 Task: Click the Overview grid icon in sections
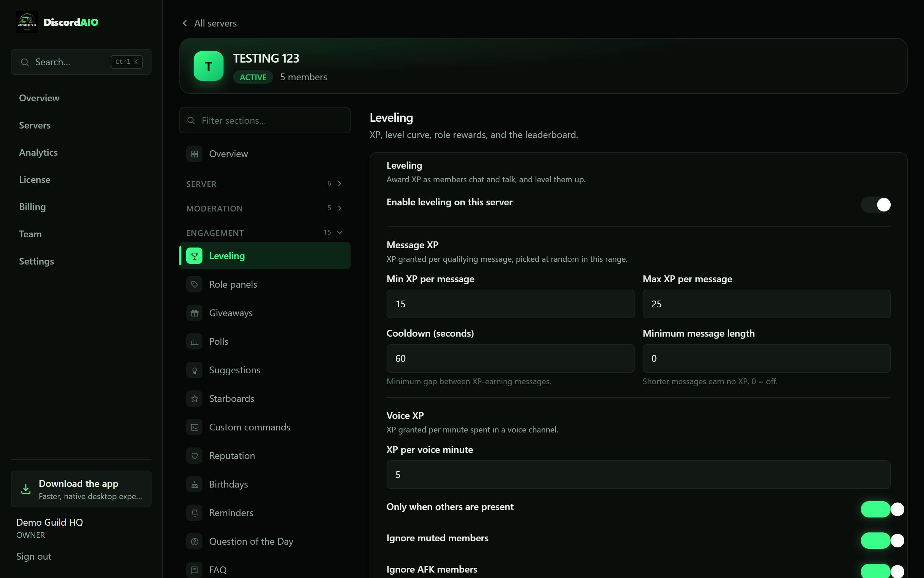click(x=194, y=154)
